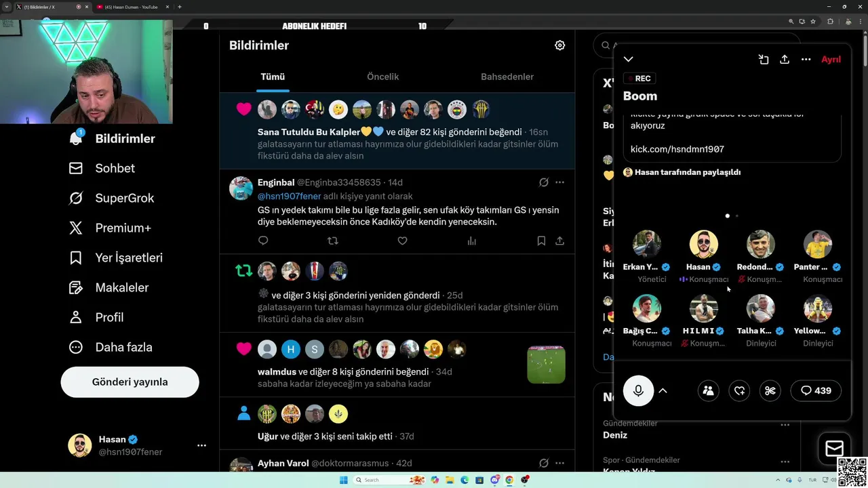Open a new browser tab
Viewport: 868px width, 488px height.
pyautogui.click(x=179, y=7)
